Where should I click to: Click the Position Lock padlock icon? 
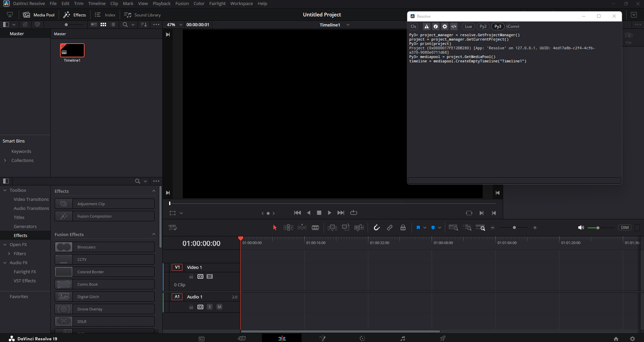(x=403, y=228)
